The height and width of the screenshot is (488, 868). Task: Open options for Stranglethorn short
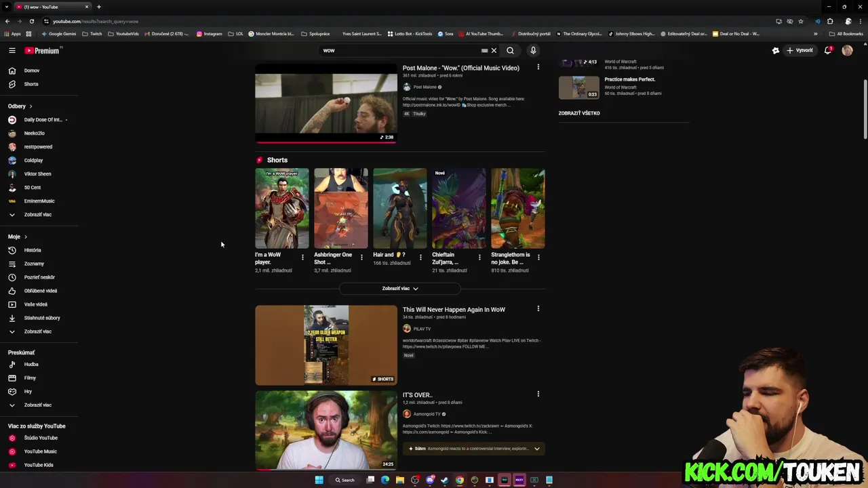[x=538, y=258]
